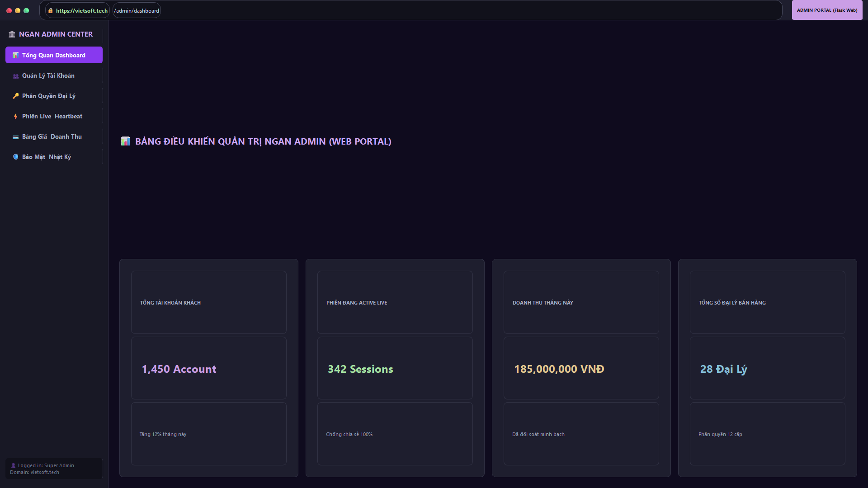Click the 342 Sessions value
This screenshot has width=868, height=488.
pos(360,369)
